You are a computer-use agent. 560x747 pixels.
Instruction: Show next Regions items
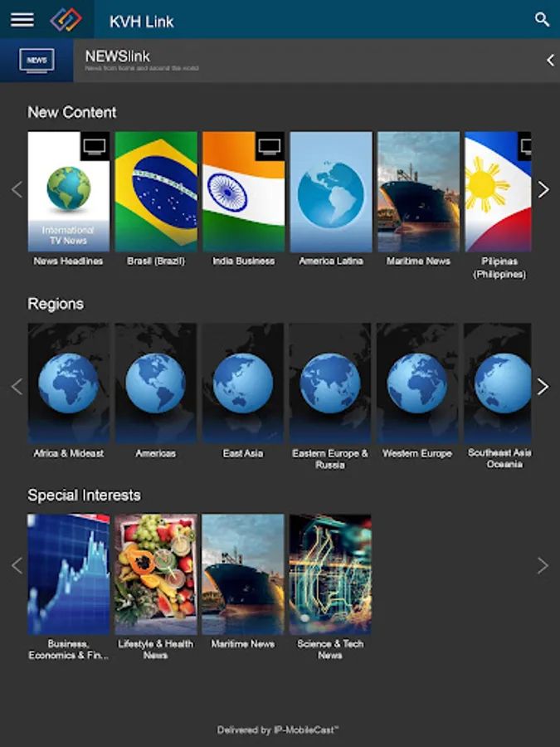click(x=543, y=386)
